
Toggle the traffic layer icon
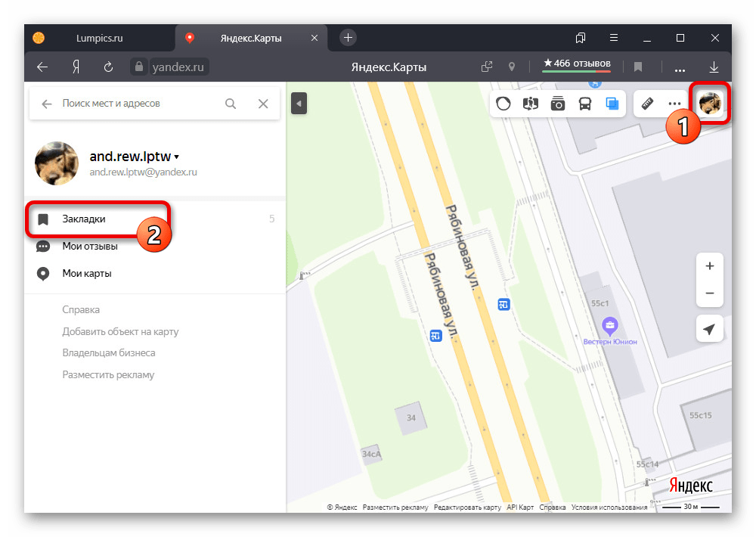[503, 104]
